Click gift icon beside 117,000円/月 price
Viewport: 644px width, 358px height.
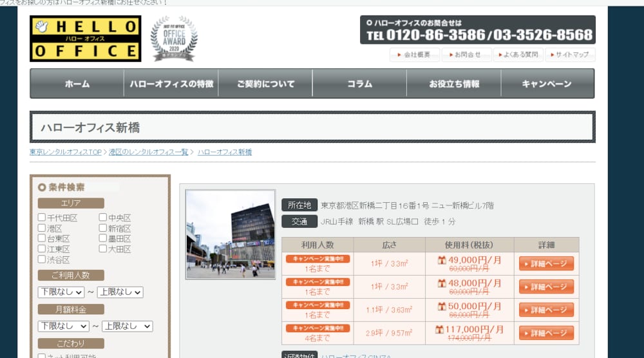[439, 329]
